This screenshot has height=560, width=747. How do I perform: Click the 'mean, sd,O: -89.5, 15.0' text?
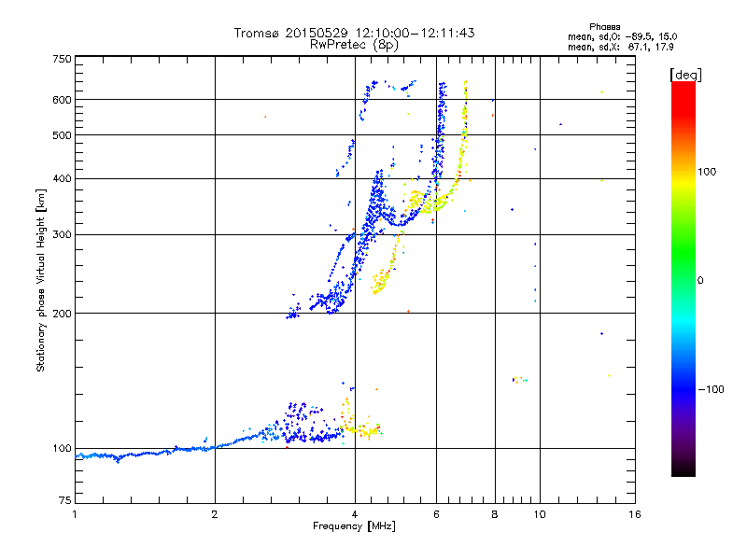tap(622, 36)
